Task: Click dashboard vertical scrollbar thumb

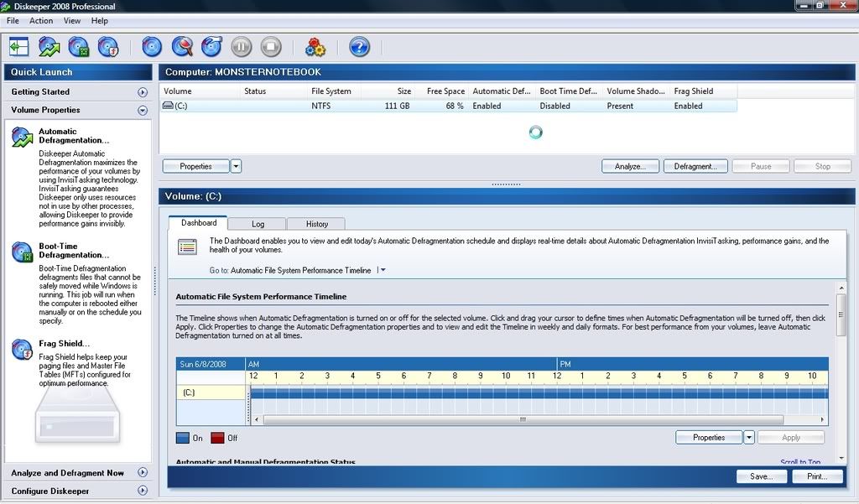Action: (841, 315)
